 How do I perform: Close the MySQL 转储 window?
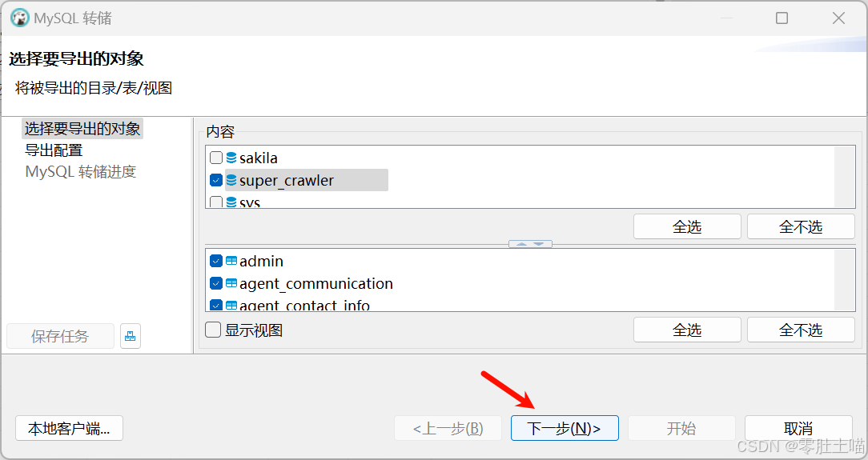[838, 18]
